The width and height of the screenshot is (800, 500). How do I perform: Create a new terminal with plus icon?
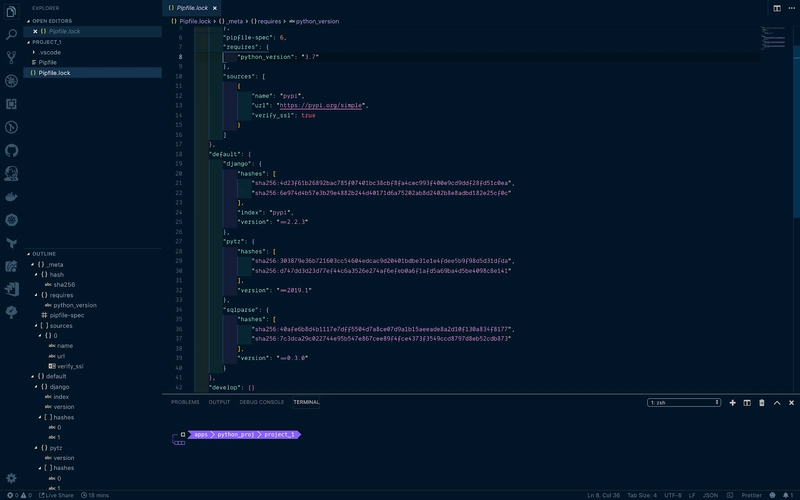[732, 402]
